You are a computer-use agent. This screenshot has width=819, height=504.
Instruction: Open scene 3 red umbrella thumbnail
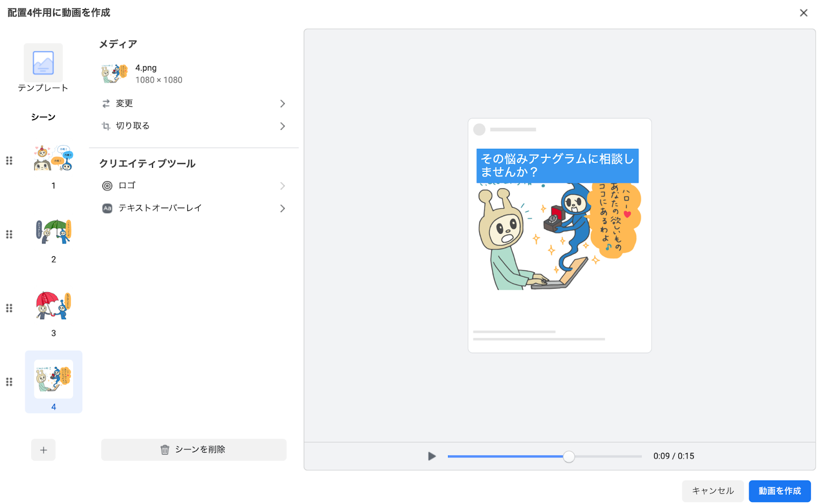pyautogui.click(x=54, y=305)
